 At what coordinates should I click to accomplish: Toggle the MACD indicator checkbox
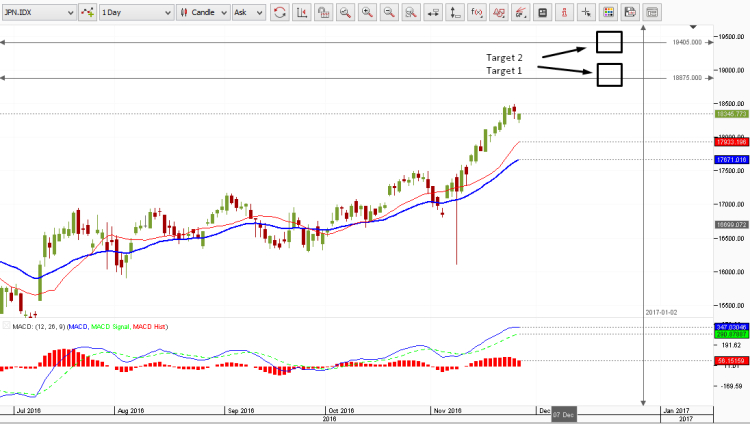pyautogui.click(x=7, y=326)
